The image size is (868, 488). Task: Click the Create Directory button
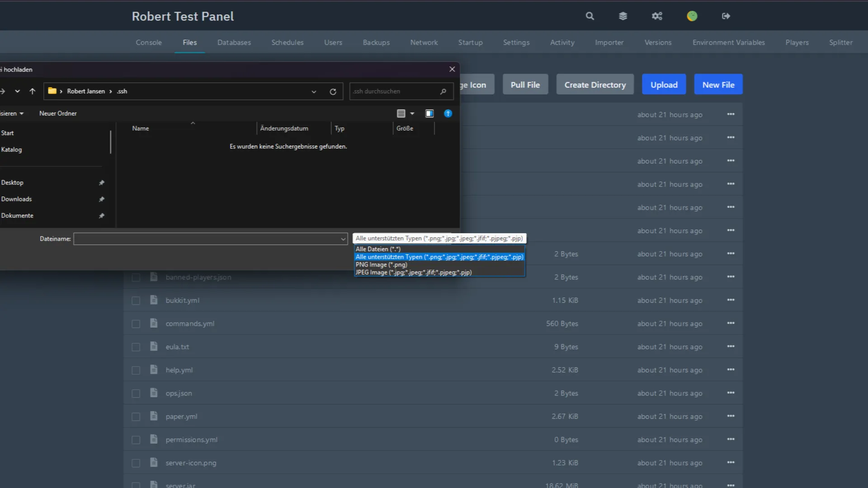pos(594,85)
